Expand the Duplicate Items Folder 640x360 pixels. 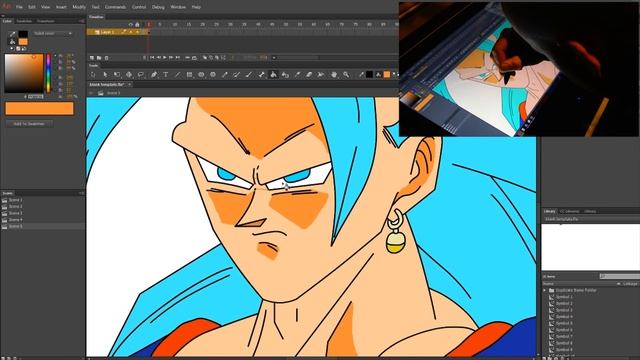pyautogui.click(x=545, y=290)
